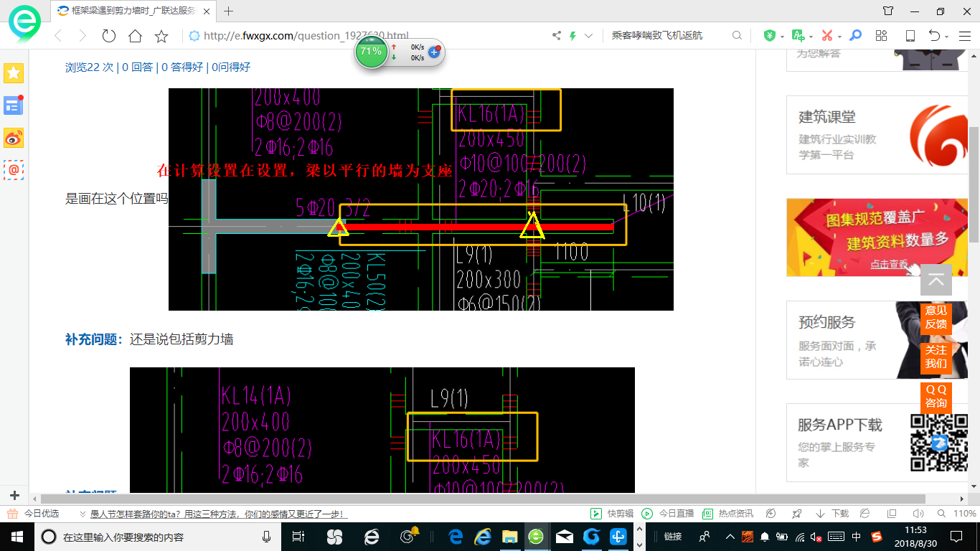The image size is (980, 551).
Task: Click the 110% zoom level
Action: pyautogui.click(x=965, y=514)
